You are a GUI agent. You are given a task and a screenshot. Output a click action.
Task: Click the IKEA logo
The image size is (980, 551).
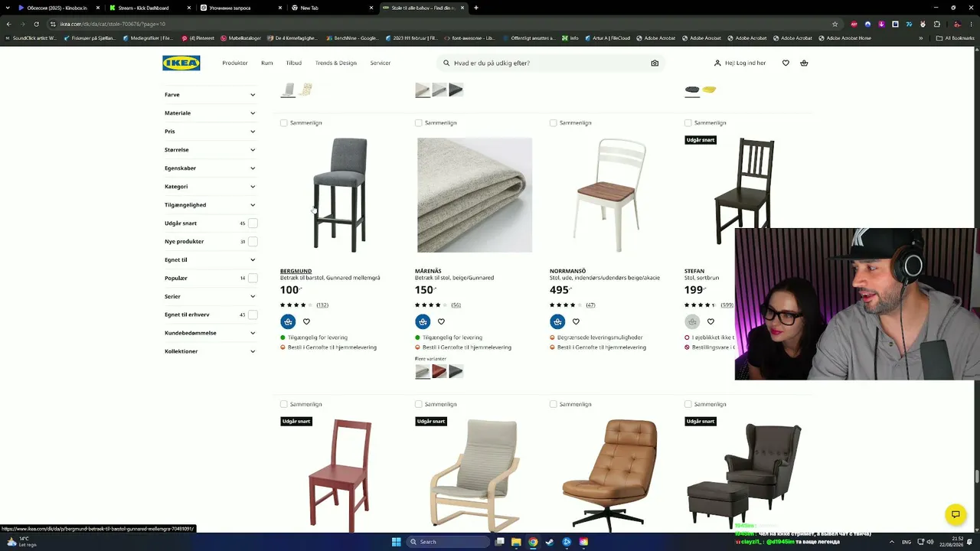click(x=181, y=63)
